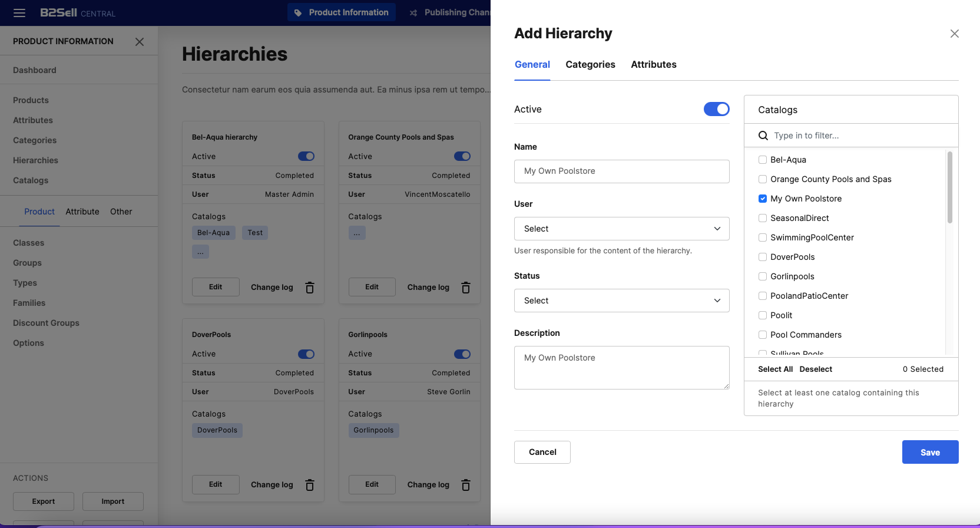Viewport: 980px width, 528px height.
Task: Expand the Status select dropdown
Action: click(621, 301)
